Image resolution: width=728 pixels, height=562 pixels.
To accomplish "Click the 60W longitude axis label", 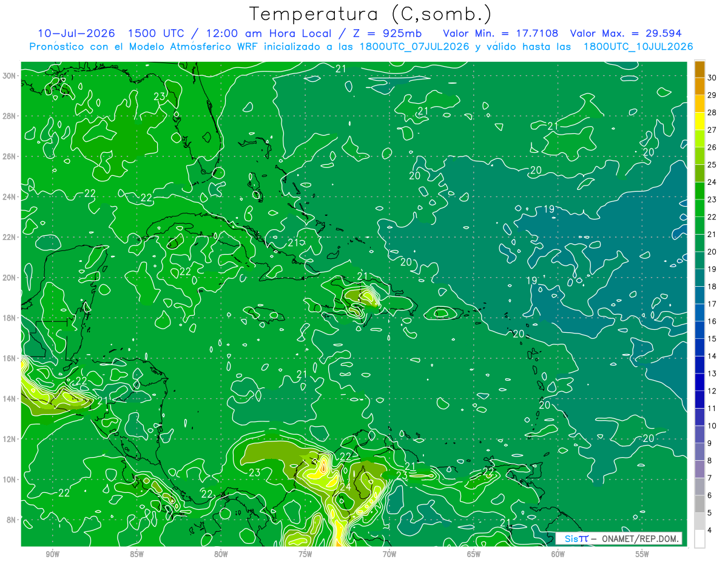I will pyautogui.click(x=558, y=554).
